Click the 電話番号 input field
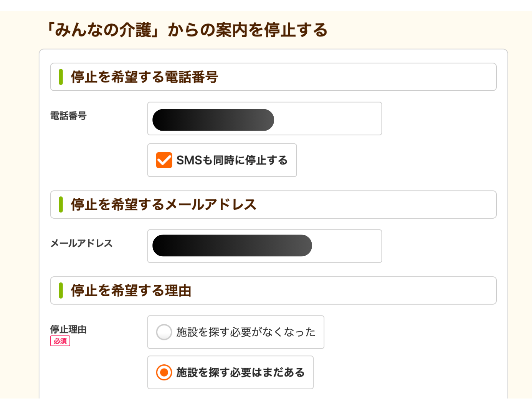This screenshot has height=415, width=532. 264,118
